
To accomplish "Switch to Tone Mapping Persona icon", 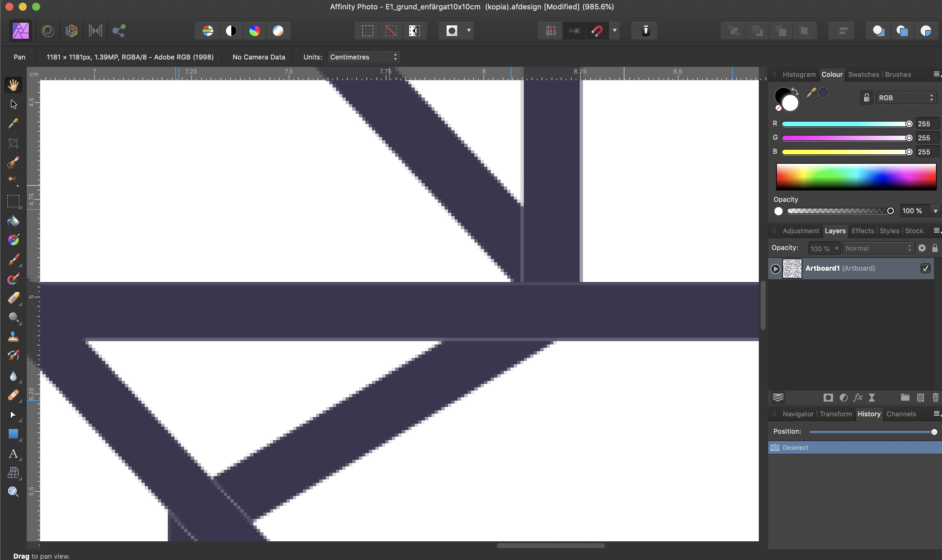I will [95, 30].
